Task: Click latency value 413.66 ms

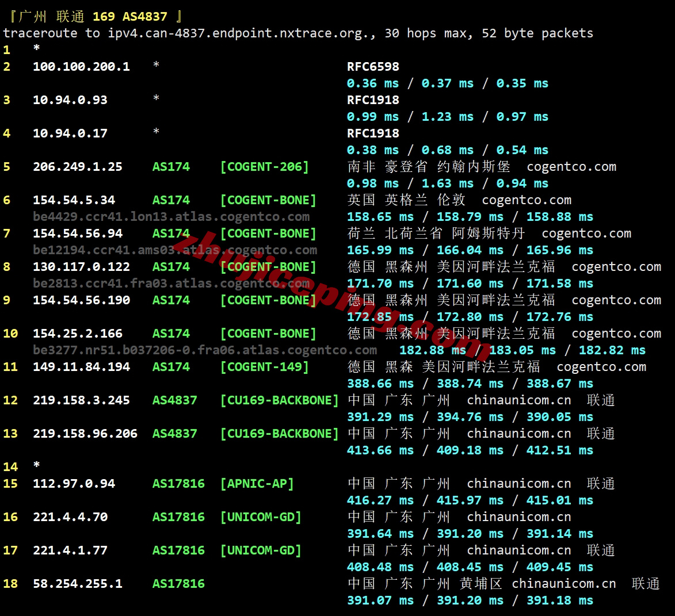Action: point(380,450)
